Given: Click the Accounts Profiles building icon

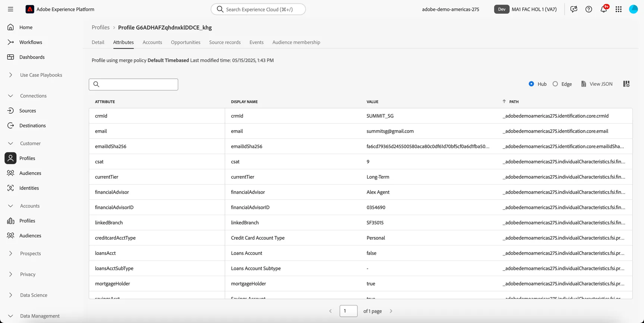Looking at the screenshot, I should tap(10, 221).
